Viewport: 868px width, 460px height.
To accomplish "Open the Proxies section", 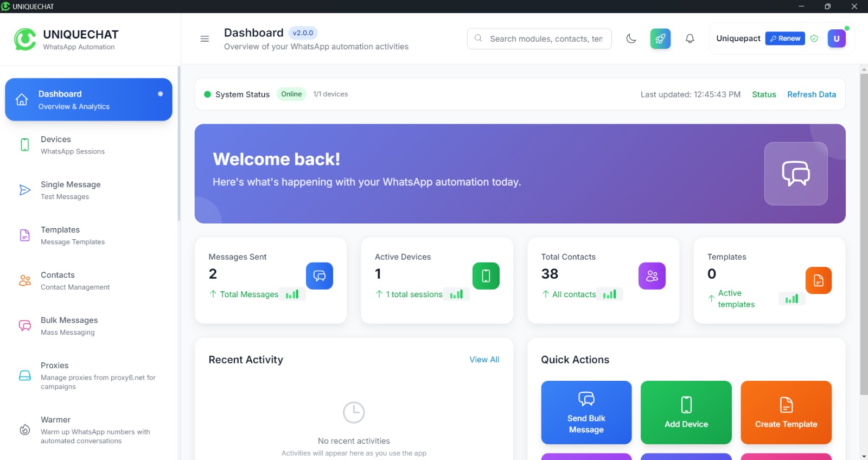I will pos(88,375).
